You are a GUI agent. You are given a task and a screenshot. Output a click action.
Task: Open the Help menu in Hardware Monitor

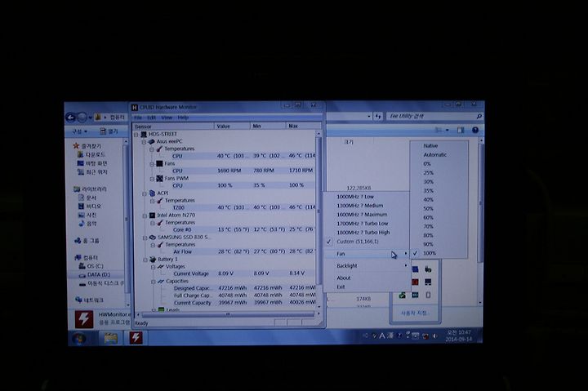183,118
